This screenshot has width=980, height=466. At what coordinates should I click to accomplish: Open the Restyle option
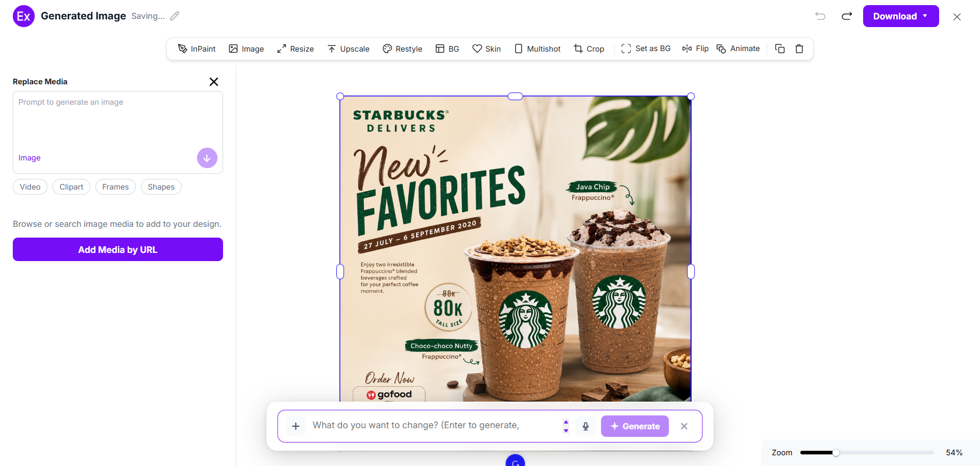(x=403, y=49)
